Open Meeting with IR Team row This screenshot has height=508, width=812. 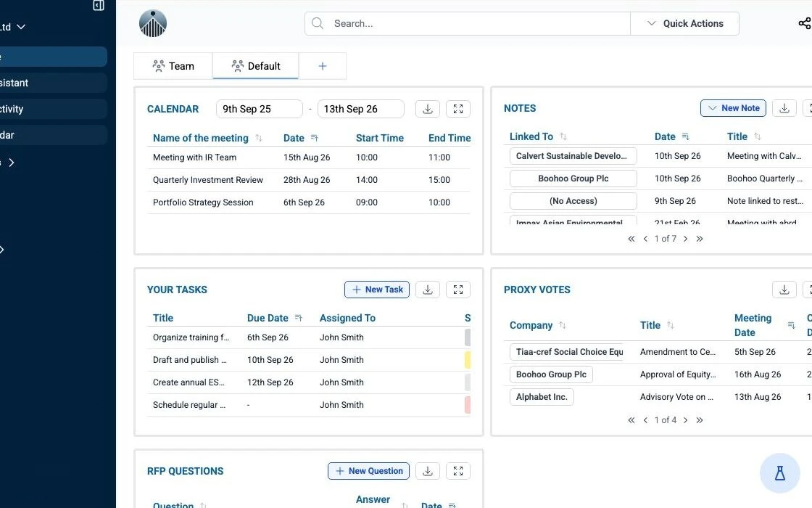click(309, 157)
